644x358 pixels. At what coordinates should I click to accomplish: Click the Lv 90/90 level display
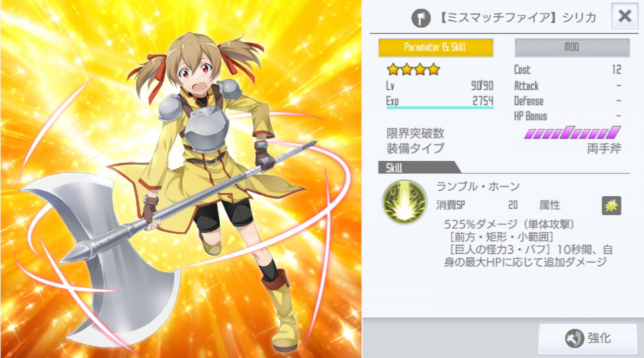pyautogui.click(x=439, y=85)
